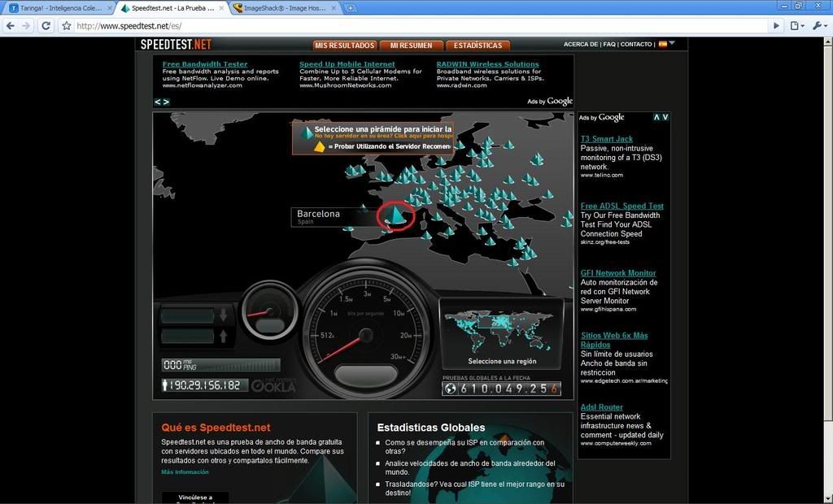Close the ImageShack tab
This screenshot has width=833, height=504.
[334, 8]
